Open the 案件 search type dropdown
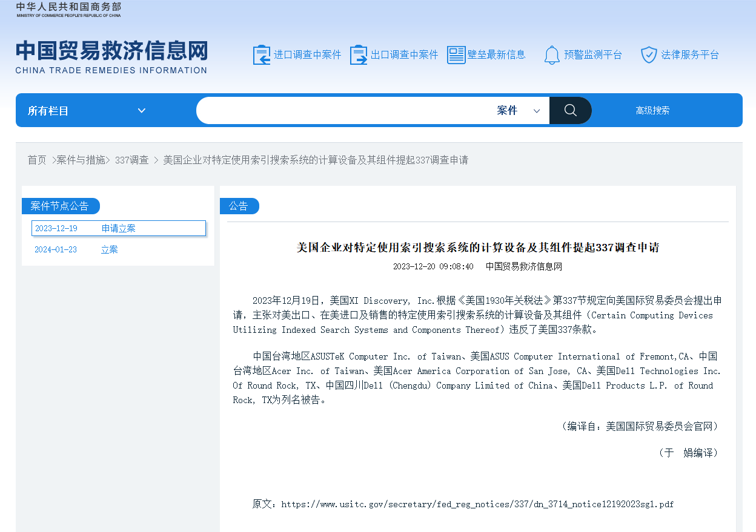 [519, 110]
